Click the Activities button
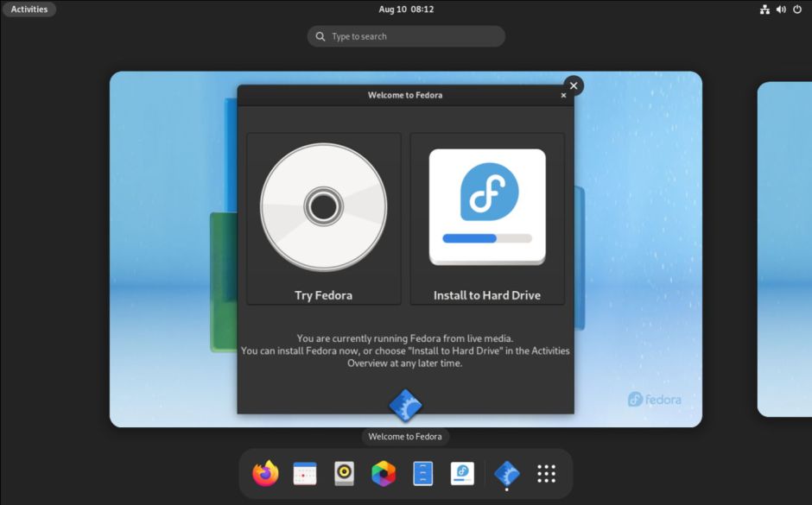This screenshot has height=505, width=812. tap(29, 9)
